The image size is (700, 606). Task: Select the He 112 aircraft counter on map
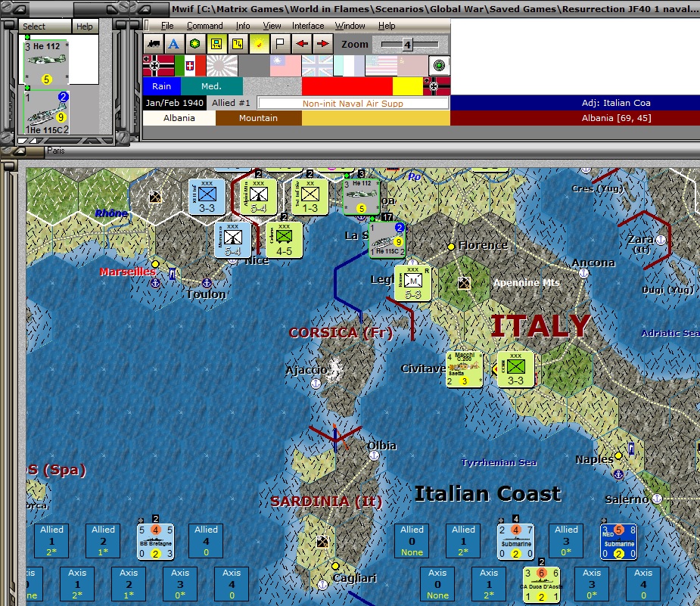(x=361, y=197)
